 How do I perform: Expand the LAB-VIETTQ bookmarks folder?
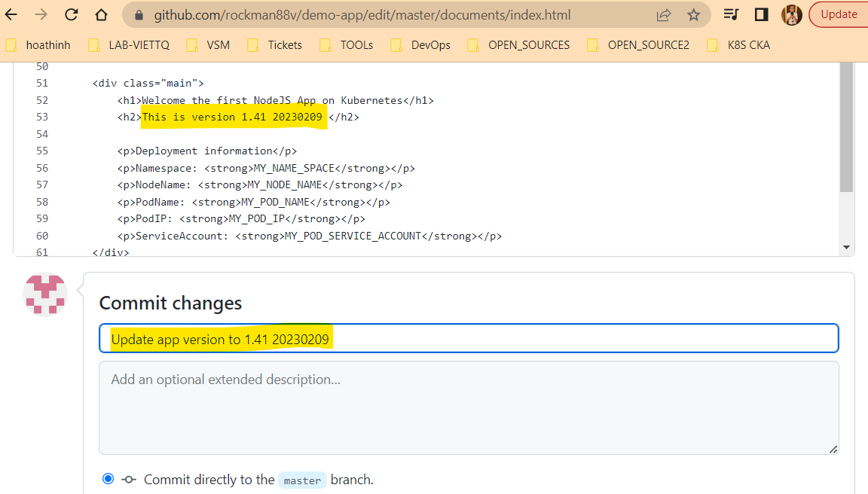pos(129,45)
